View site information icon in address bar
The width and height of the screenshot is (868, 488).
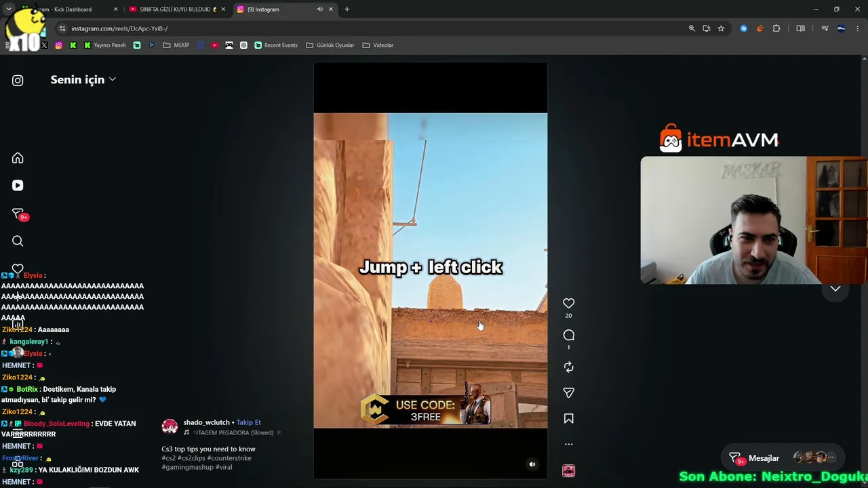click(x=62, y=28)
